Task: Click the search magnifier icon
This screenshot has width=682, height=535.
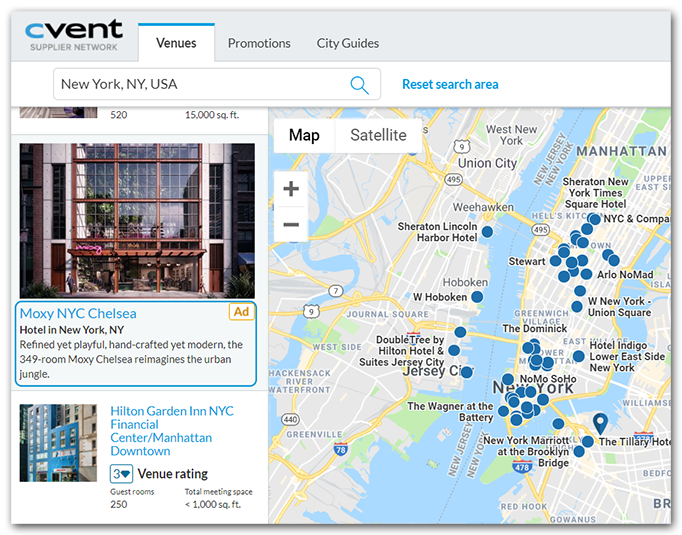Action: [x=359, y=85]
